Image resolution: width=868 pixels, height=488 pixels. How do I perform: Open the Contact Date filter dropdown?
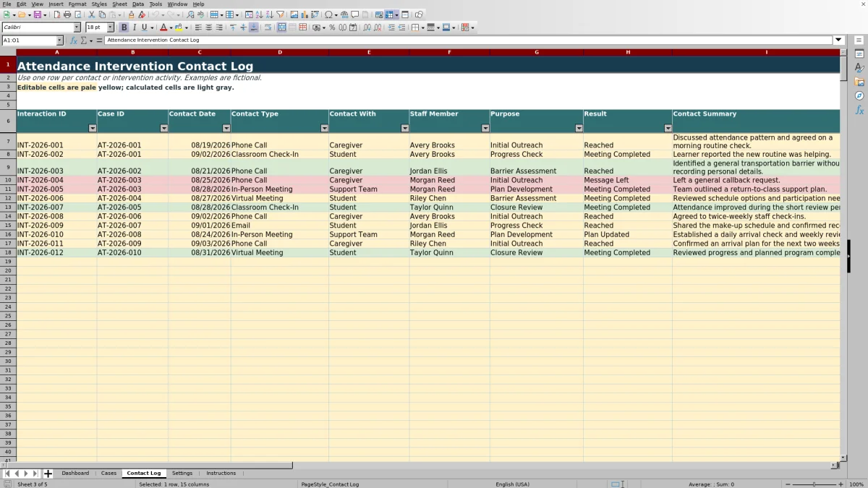(226, 128)
